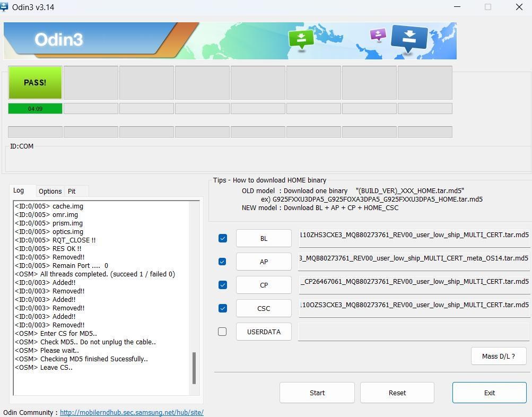The width and height of the screenshot is (532, 417).
Task: Click log line 'Enter CS for MD5..'
Action: [56, 334]
